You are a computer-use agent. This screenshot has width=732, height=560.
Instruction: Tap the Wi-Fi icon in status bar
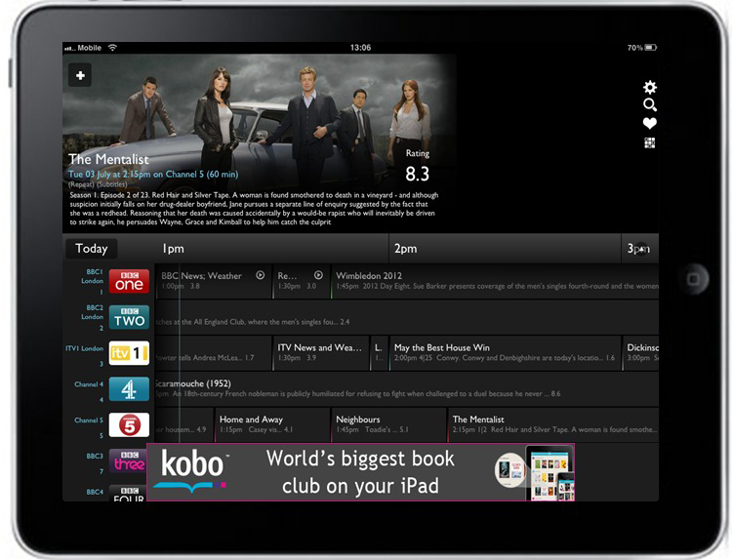(112, 48)
